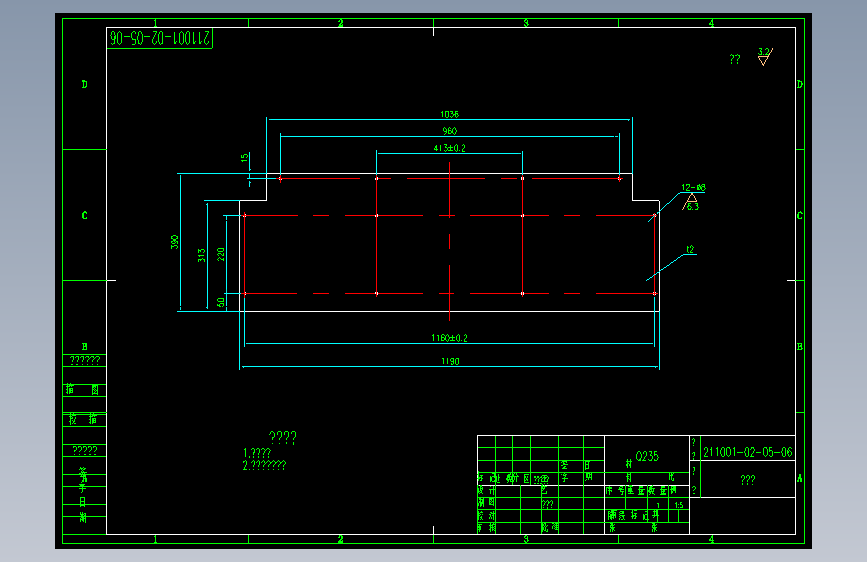Screen dimensions: 867x562
Task: Select the 12-Φ8 hole callout label
Action: 693,188
